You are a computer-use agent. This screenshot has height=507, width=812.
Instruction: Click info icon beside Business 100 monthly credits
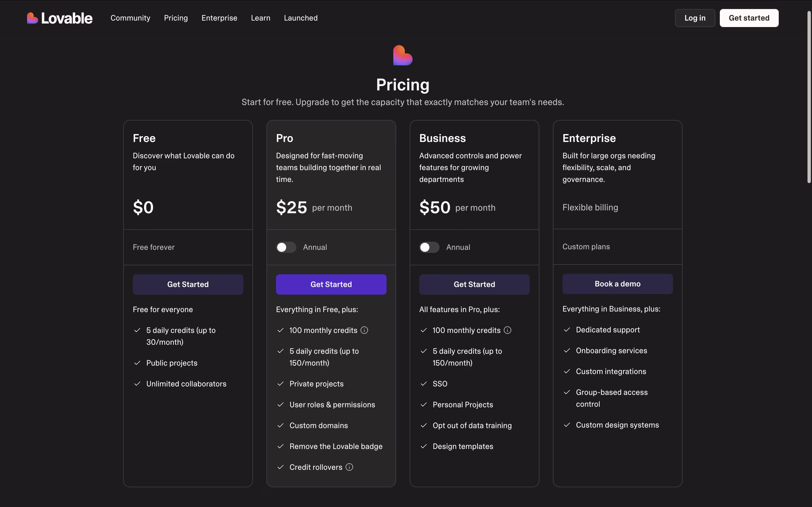click(x=508, y=330)
